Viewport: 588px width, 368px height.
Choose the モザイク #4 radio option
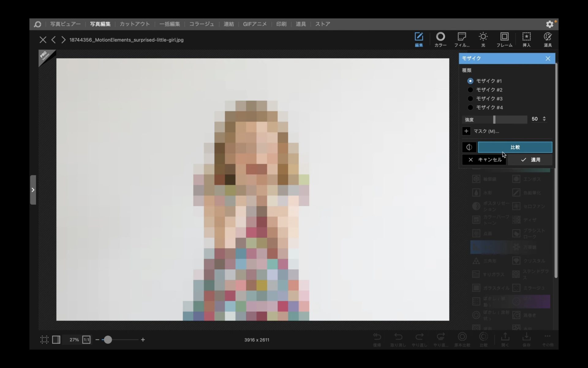tap(470, 108)
